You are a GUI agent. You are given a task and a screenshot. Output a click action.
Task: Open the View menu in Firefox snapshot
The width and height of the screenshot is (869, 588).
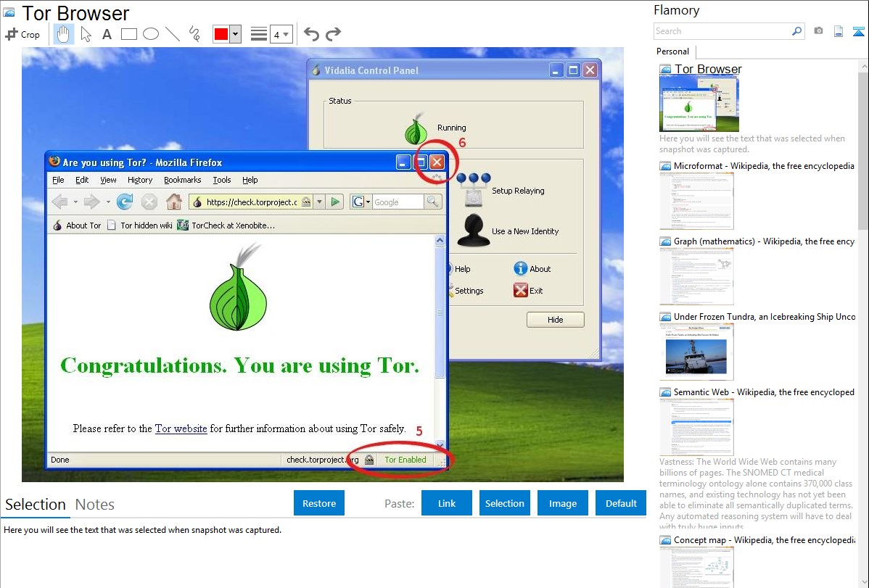(x=108, y=180)
